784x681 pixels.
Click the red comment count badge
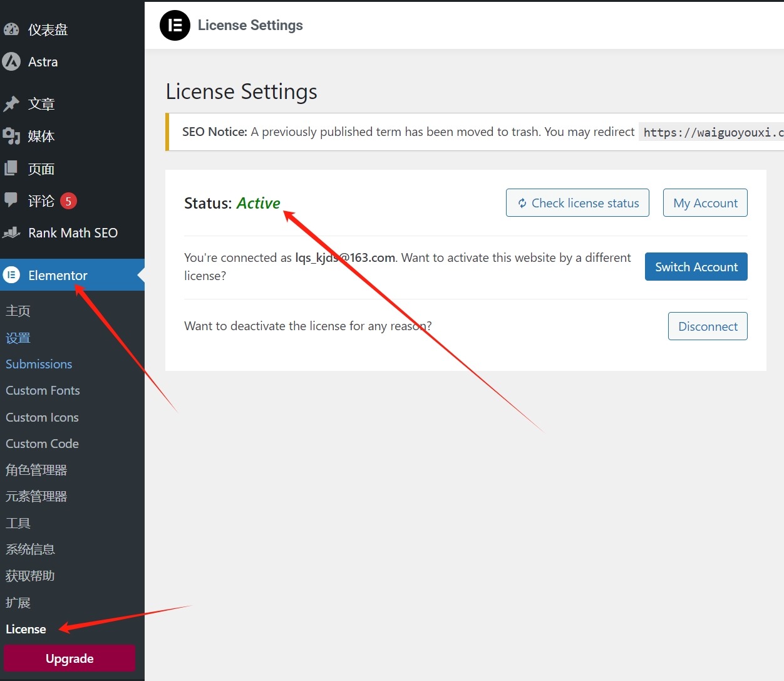(x=68, y=201)
